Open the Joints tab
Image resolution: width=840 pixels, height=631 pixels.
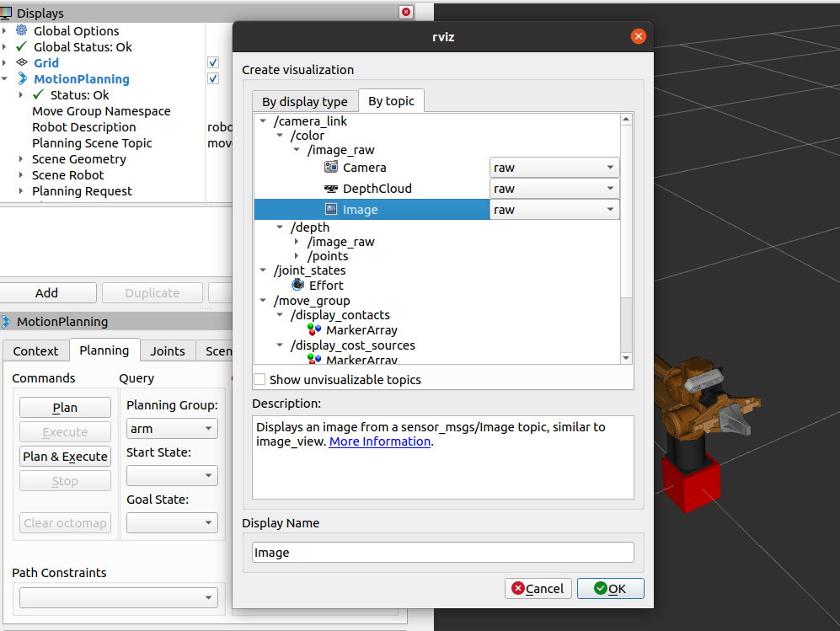(x=167, y=350)
